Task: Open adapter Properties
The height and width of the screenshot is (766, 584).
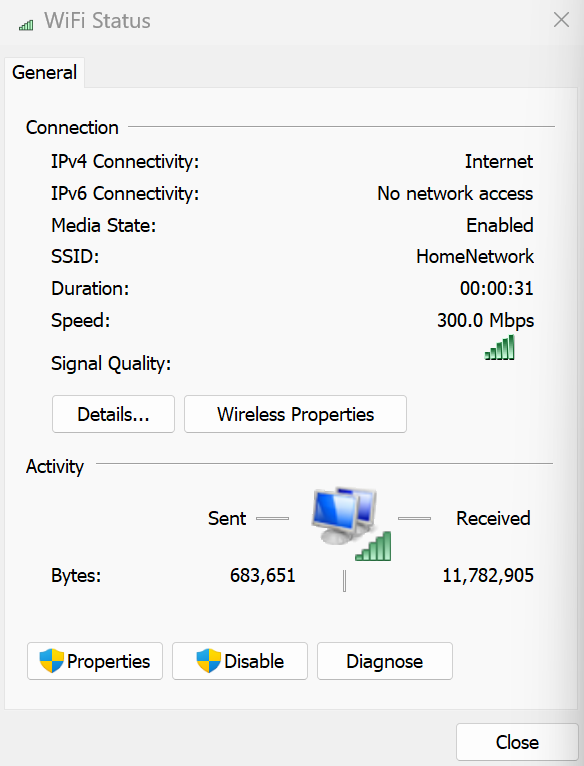Action: tap(95, 661)
